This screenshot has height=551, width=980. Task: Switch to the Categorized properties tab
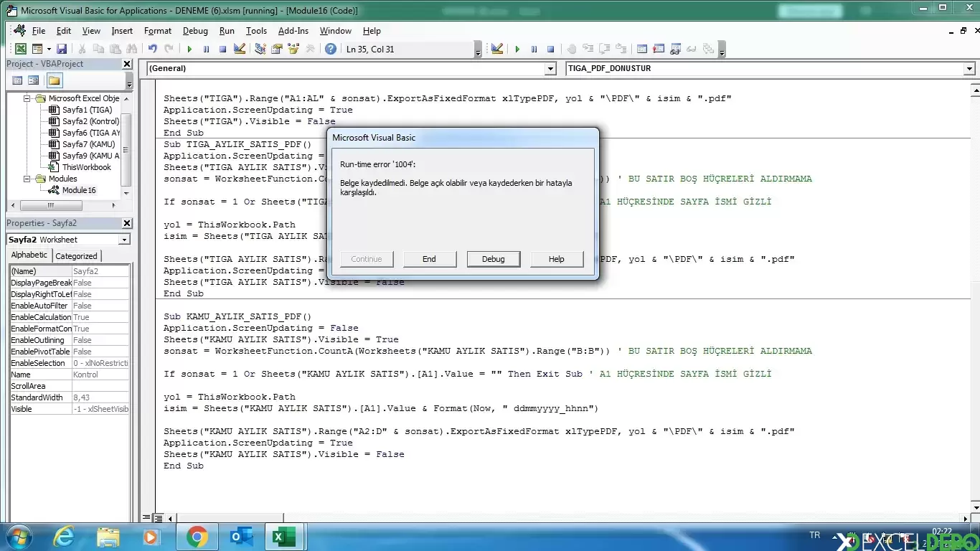click(x=76, y=256)
